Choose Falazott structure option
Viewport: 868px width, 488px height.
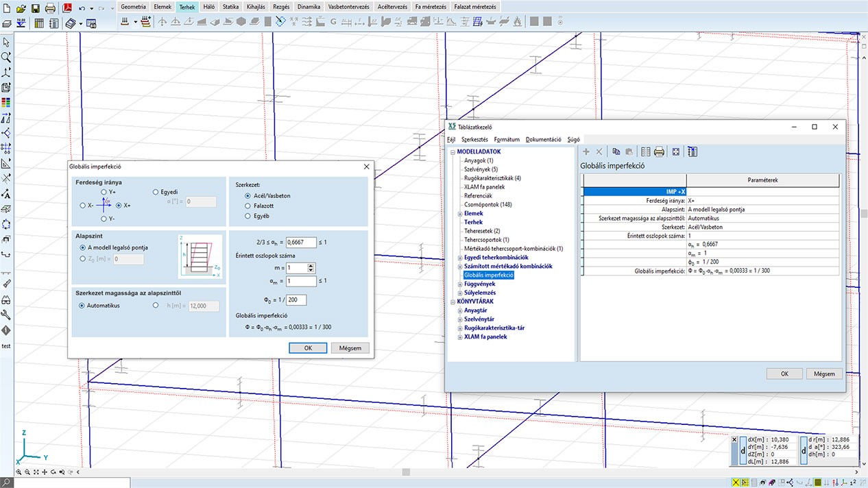(248, 206)
